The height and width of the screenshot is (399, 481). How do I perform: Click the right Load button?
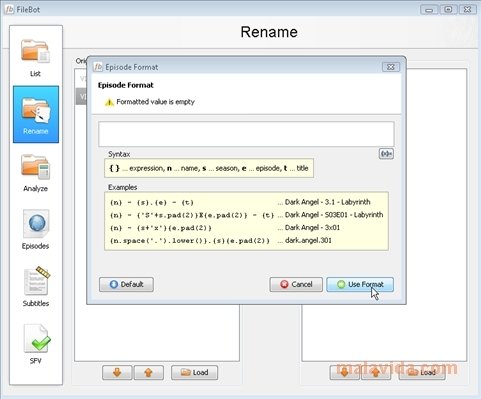click(x=422, y=372)
